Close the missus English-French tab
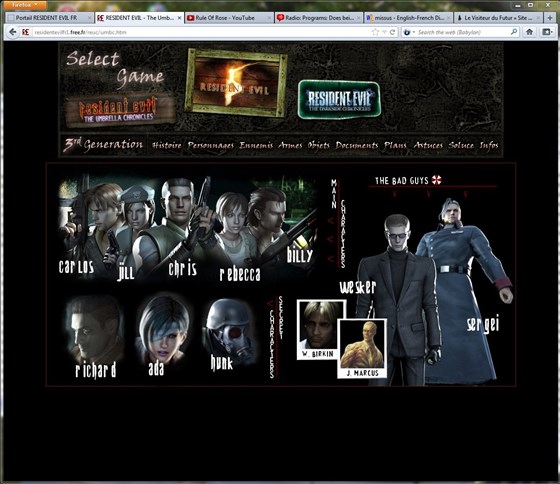Viewport: 560px width, 484px height. pos(448,18)
